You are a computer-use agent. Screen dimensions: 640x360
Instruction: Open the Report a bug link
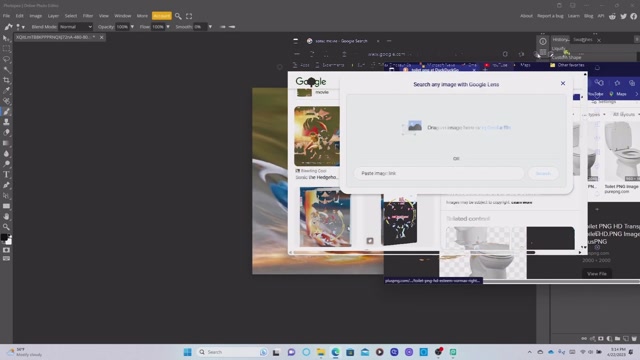tap(550, 16)
